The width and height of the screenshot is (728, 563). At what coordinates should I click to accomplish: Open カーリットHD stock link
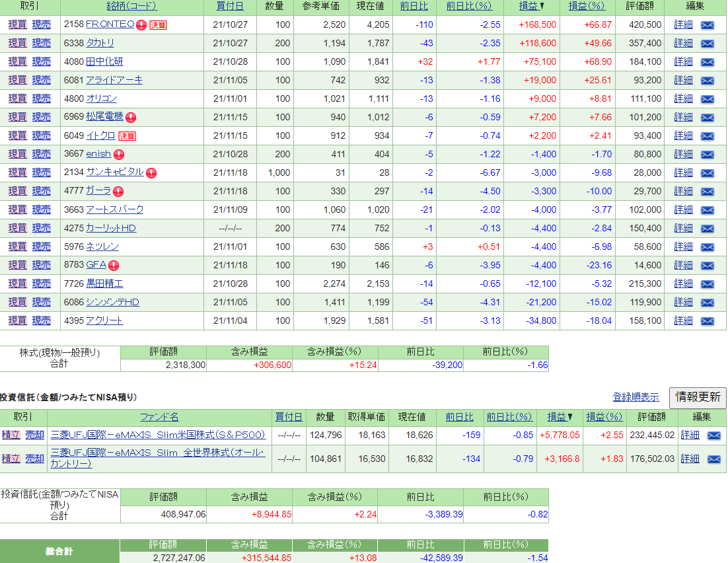tap(111, 228)
